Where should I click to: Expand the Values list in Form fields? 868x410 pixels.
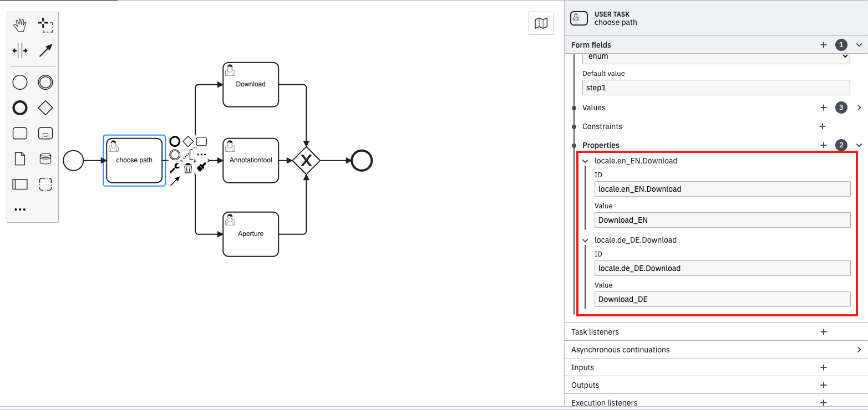859,107
